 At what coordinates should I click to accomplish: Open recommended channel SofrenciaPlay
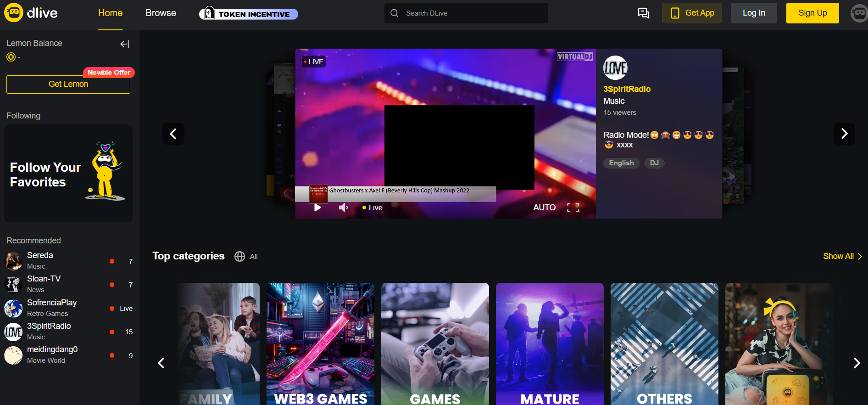tap(69, 308)
